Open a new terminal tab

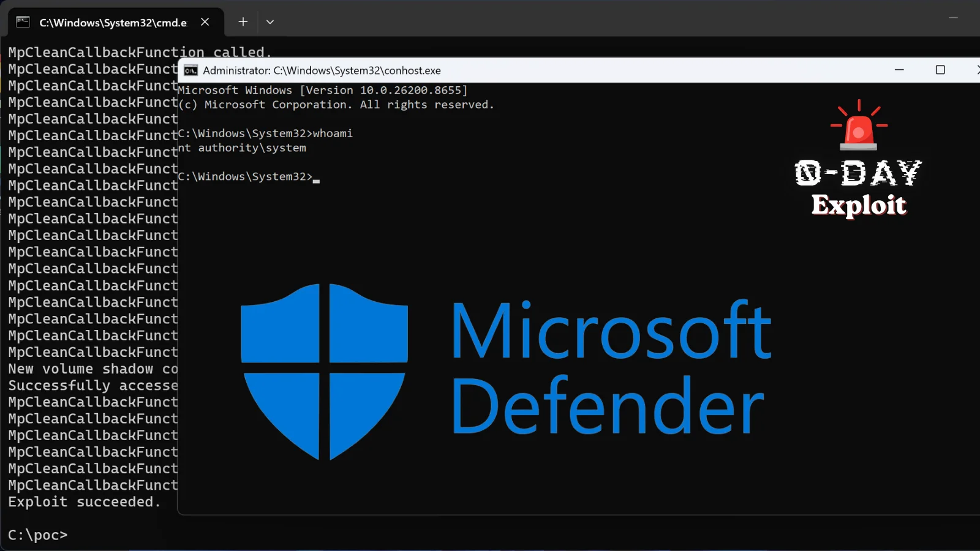coord(243,22)
